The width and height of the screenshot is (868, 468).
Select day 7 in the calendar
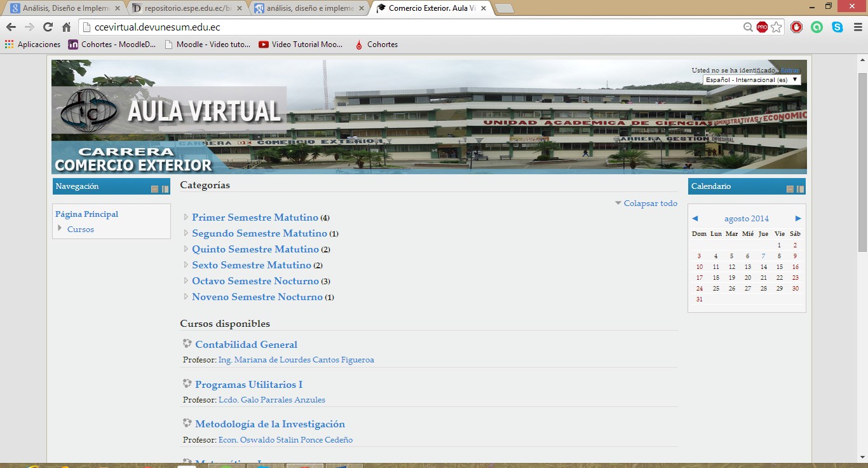click(x=763, y=256)
